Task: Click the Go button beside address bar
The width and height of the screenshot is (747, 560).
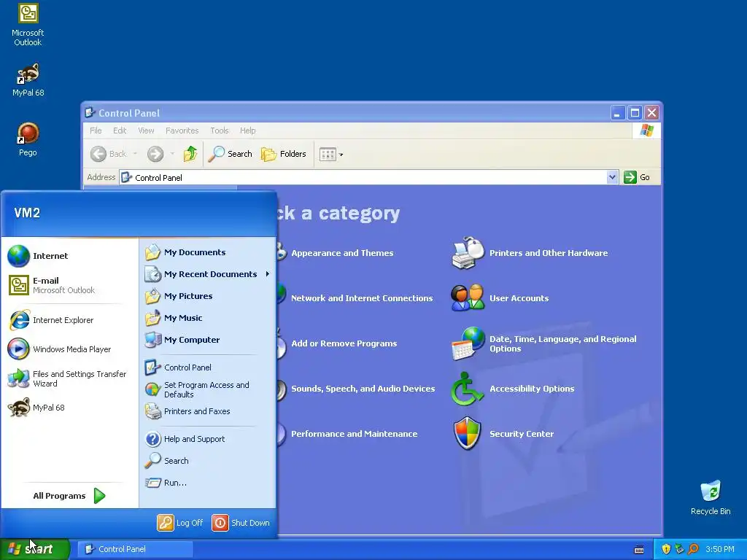Action: click(x=638, y=177)
